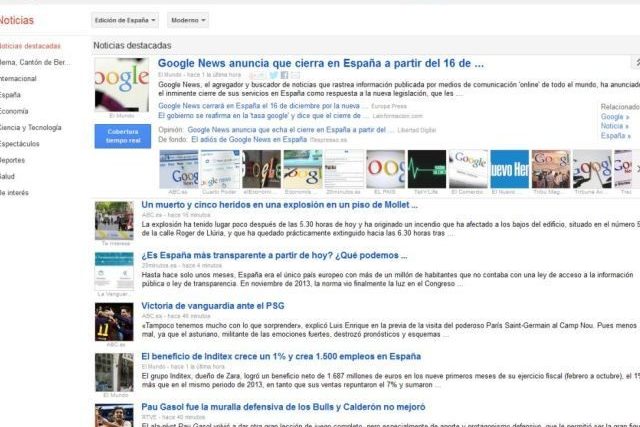Open 'El beneficio de Inditex crece un 1%' article
This screenshot has width=640, height=427.
(x=281, y=356)
